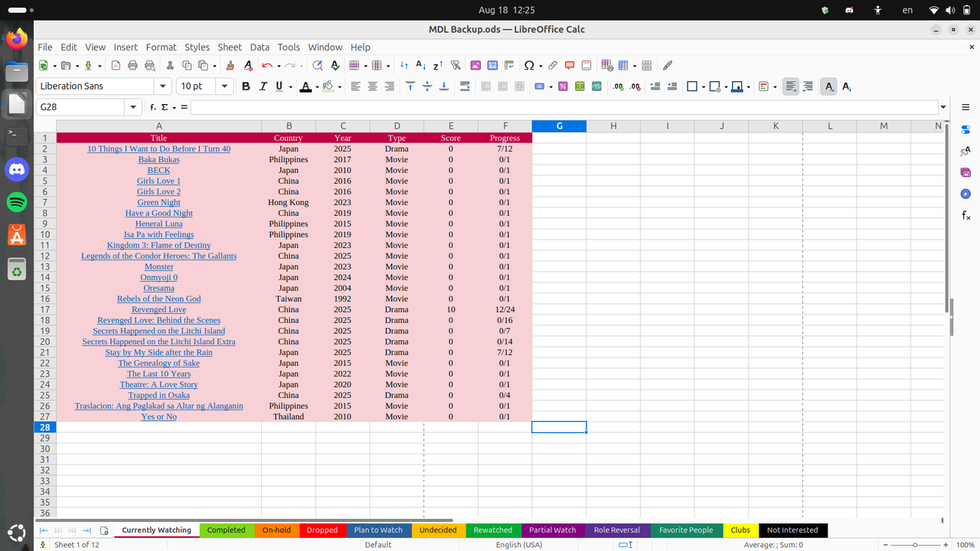Click the Insert Hyperlink icon

coord(552,66)
